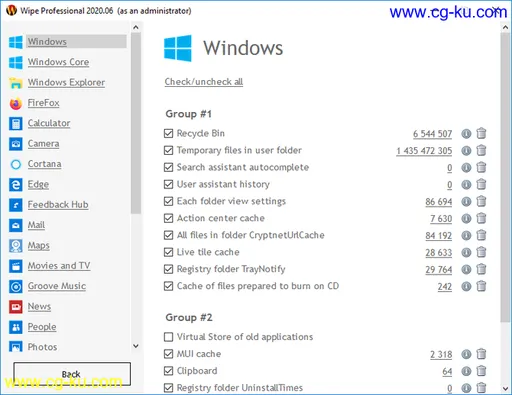Open Cortana category link
The width and height of the screenshot is (512, 395).
pos(45,164)
